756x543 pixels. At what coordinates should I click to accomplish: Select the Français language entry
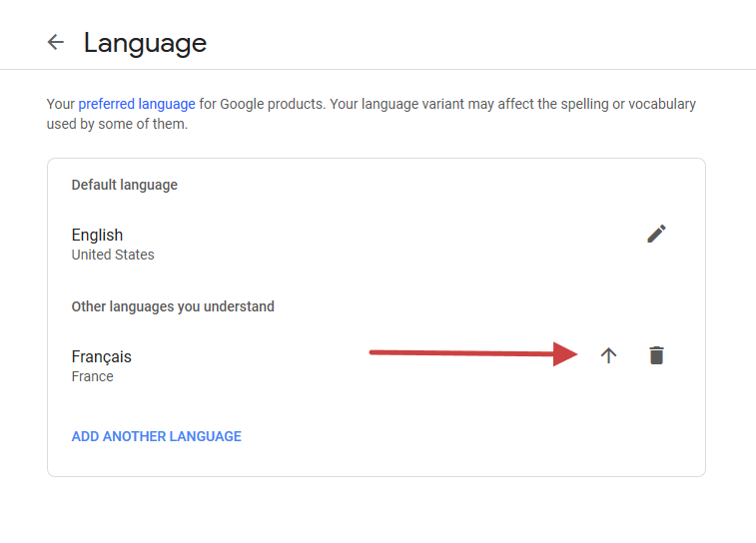pyautogui.click(x=101, y=357)
